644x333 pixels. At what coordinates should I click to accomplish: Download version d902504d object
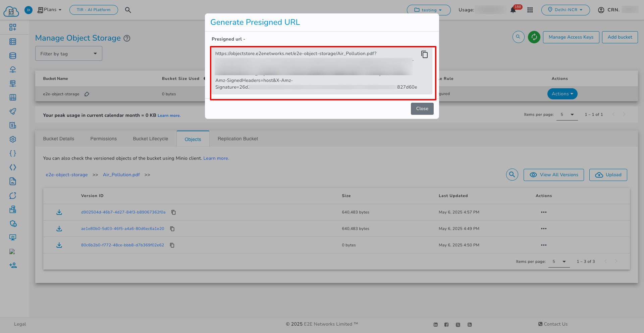point(59,212)
